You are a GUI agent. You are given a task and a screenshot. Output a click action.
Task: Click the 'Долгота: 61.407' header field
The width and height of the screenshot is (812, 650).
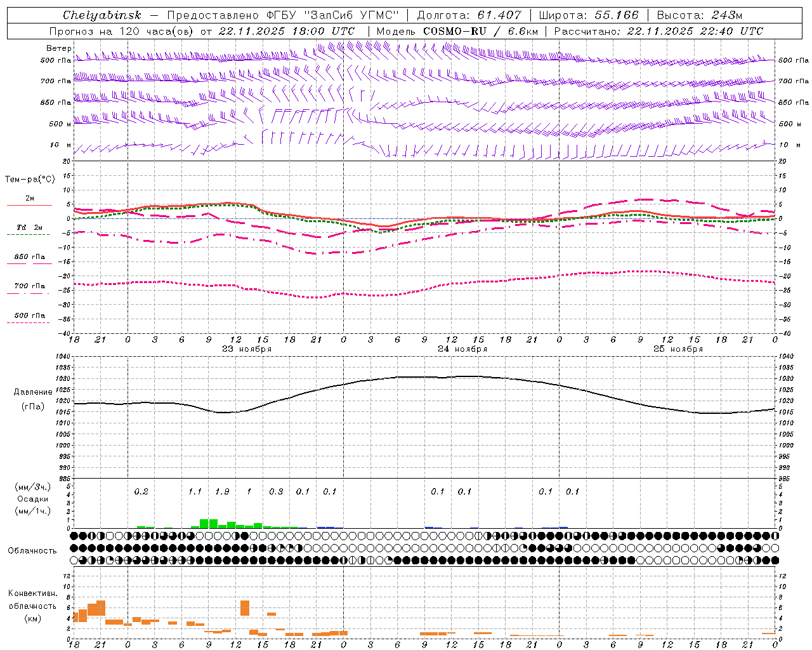tap(469, 15)
